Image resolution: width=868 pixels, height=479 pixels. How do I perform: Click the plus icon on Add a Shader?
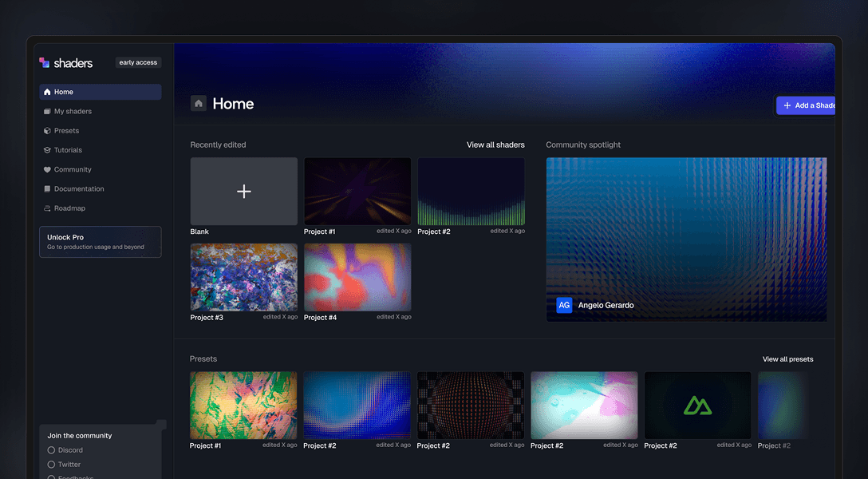[787, 105]
